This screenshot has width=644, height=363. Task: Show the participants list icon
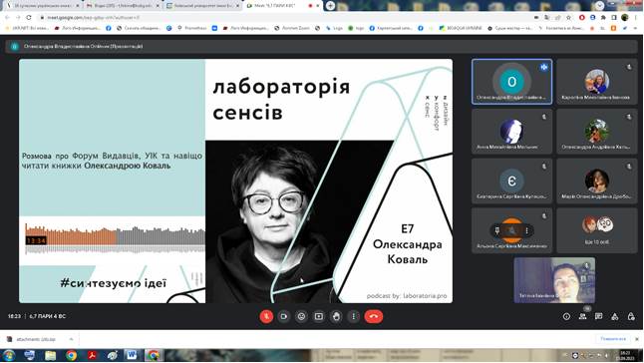point(582,316)
